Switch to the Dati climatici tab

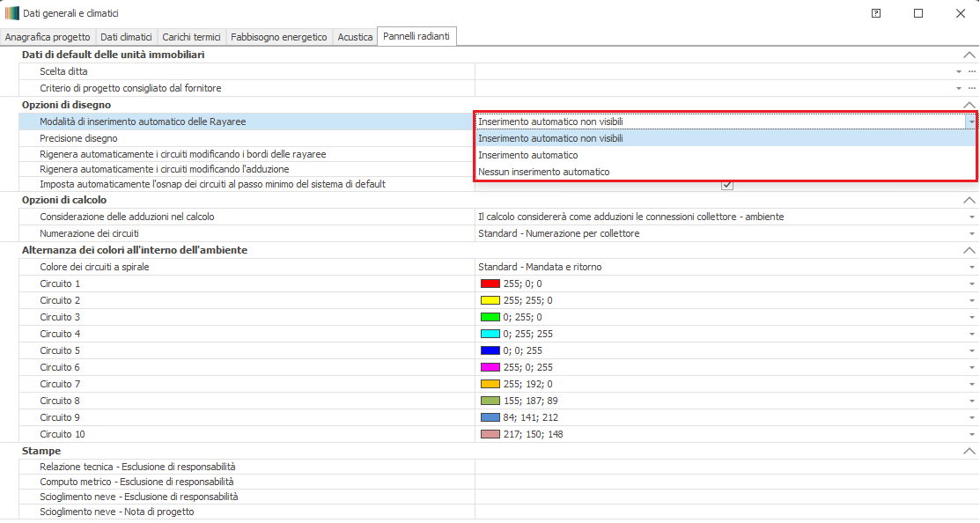click(126, 37)
